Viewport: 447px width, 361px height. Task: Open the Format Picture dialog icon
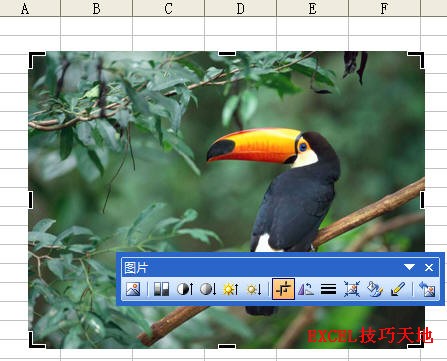coord(375,289)
